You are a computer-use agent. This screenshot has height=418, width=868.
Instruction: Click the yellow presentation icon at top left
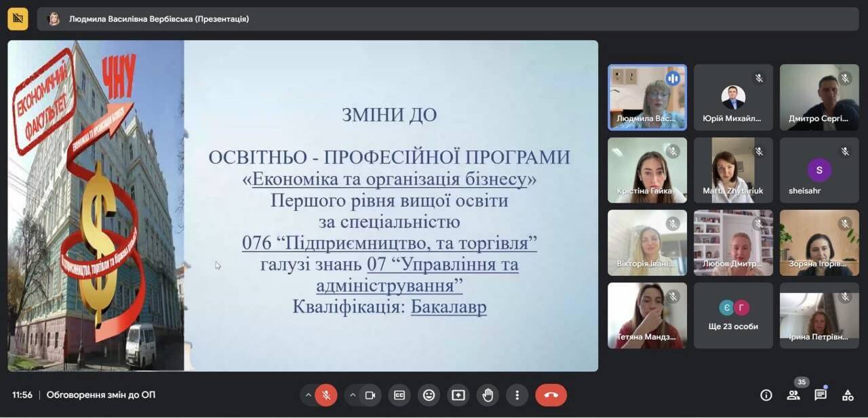18,19
